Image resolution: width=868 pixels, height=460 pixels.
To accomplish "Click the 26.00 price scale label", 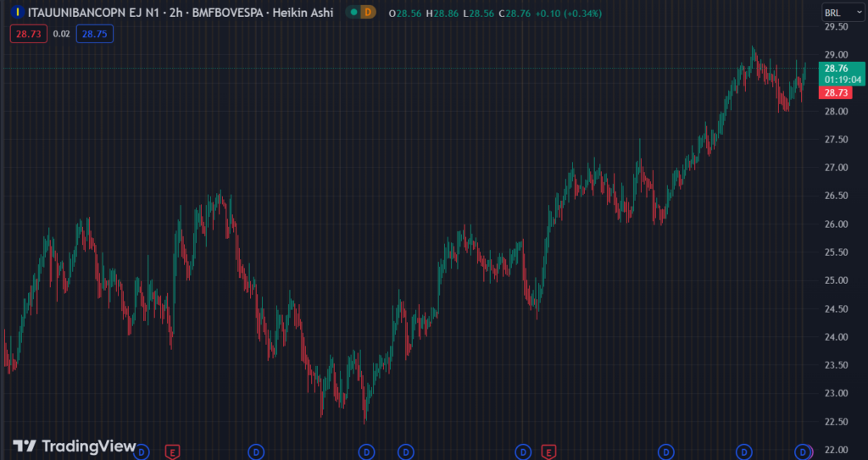I will [x=836, y=224].
